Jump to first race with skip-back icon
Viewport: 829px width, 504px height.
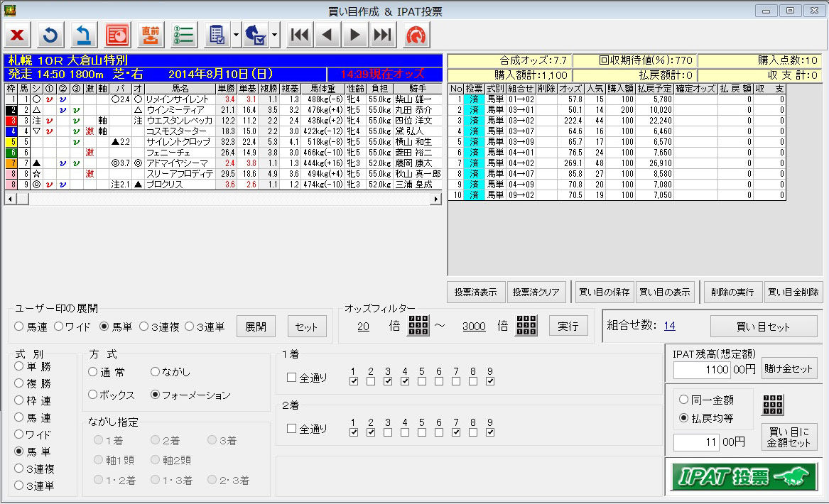[300, 35]
